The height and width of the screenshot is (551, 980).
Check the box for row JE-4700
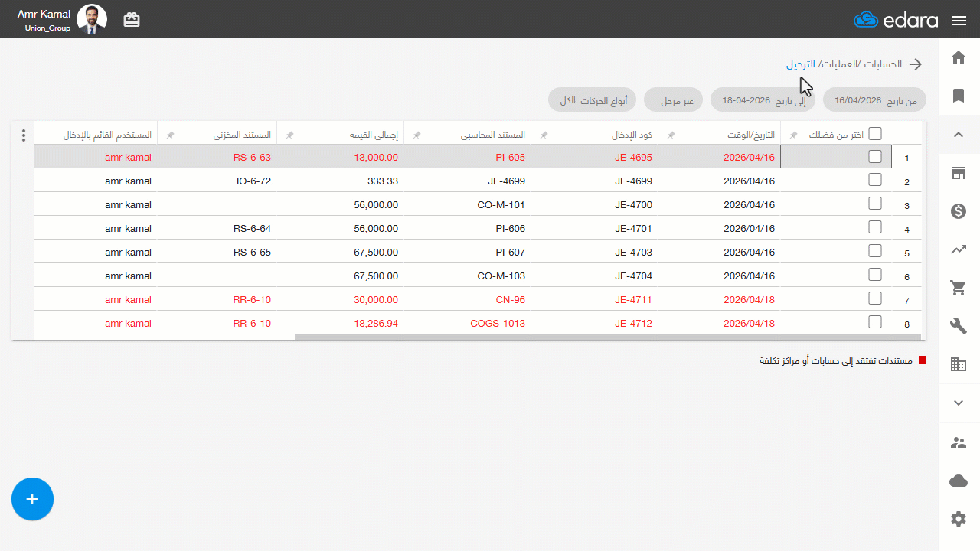point(875,204)
